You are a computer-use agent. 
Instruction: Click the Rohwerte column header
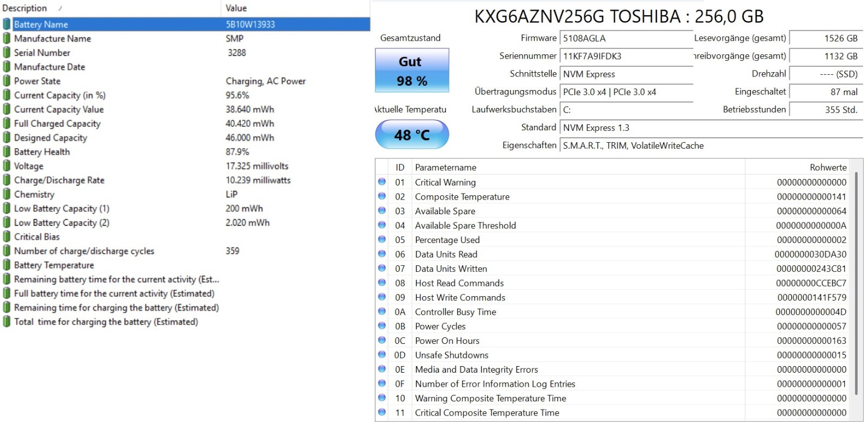tap(796, 167)
